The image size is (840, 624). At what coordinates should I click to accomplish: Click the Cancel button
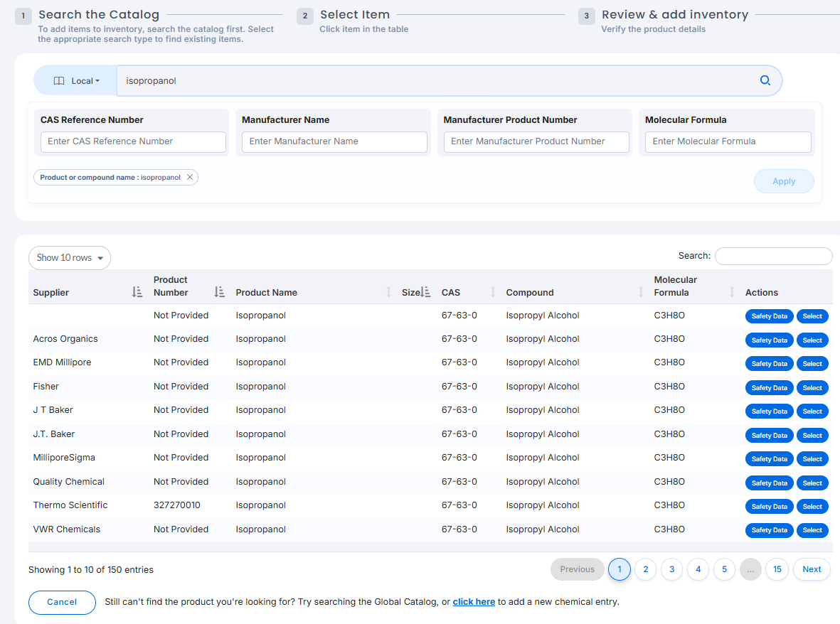(62, 602)
